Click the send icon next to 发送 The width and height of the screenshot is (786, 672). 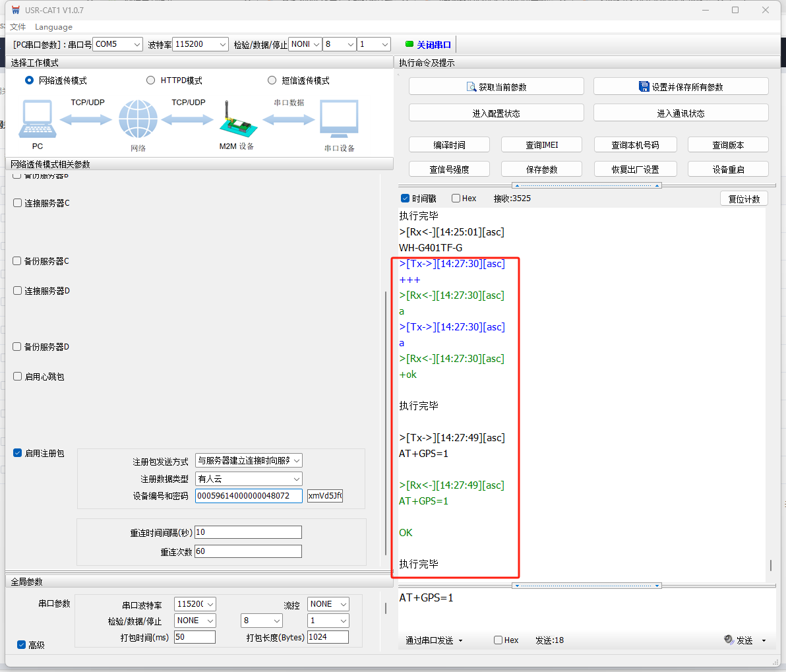(x=729, y=640)
